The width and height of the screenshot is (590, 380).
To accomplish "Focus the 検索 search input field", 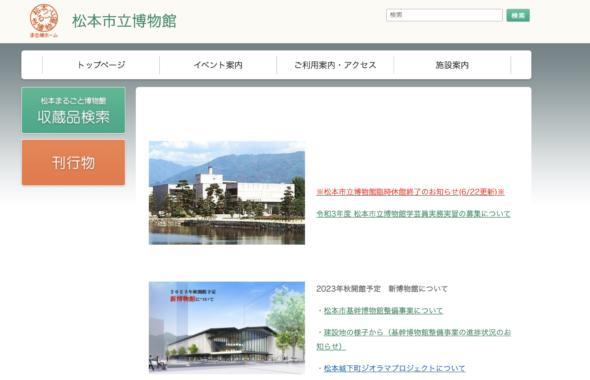I will point(444,15).
